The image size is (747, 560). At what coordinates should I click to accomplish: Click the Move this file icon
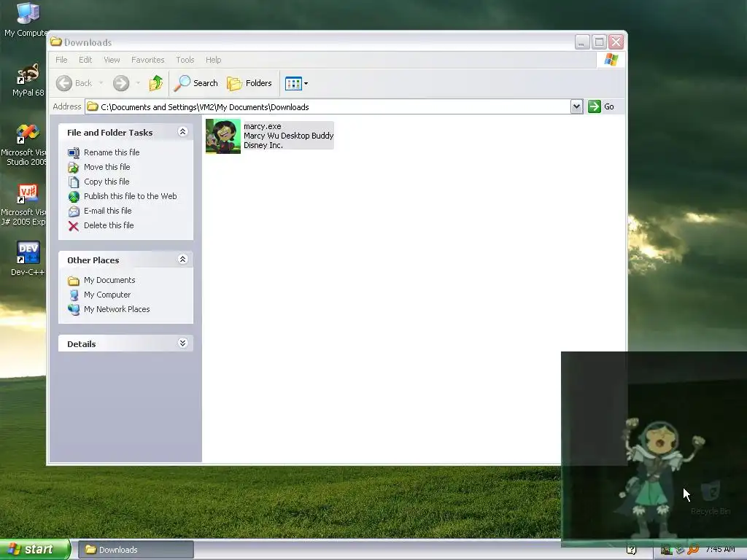coord(74,168)
